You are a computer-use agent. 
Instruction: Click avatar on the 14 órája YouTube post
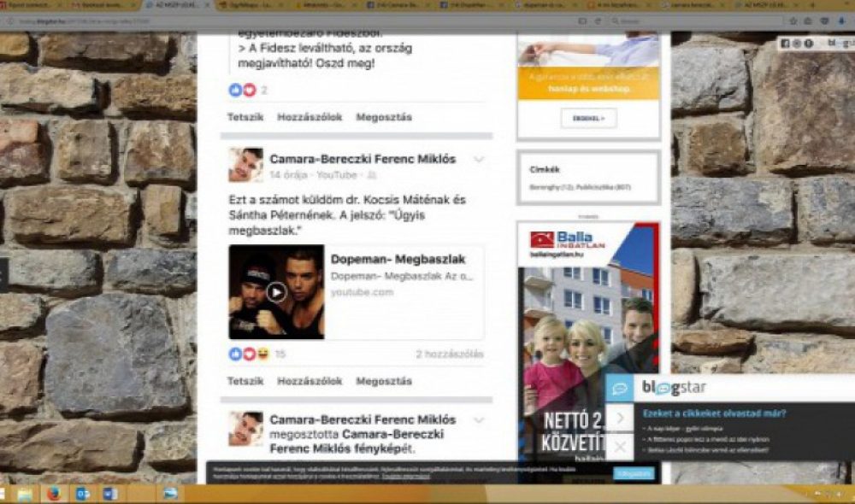(245, 165)
